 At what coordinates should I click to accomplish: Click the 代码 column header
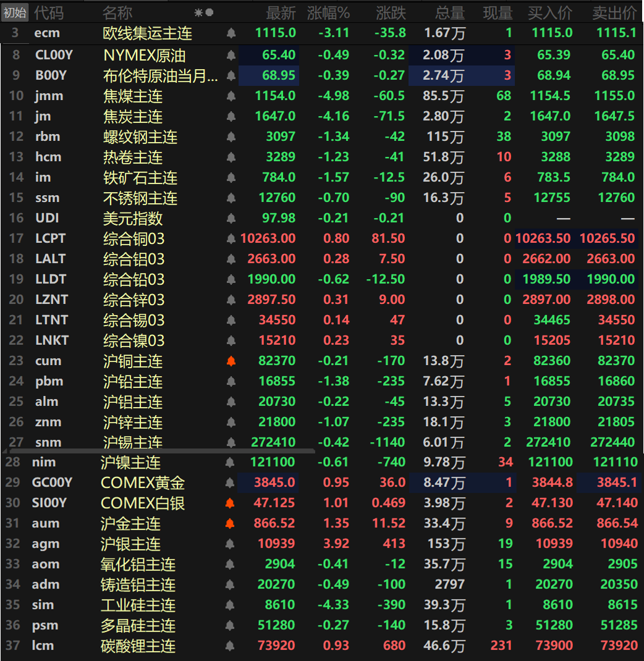(48, 11)
